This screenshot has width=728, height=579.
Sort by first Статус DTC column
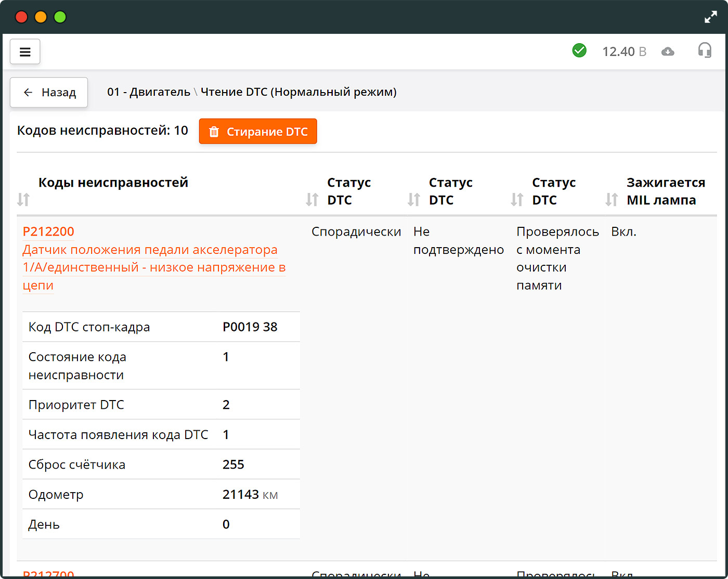click(312, 199)
